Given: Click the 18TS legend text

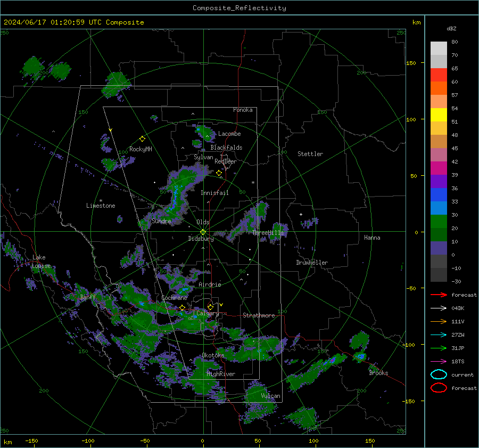Looking at the screenshot, I should (458, 362).
